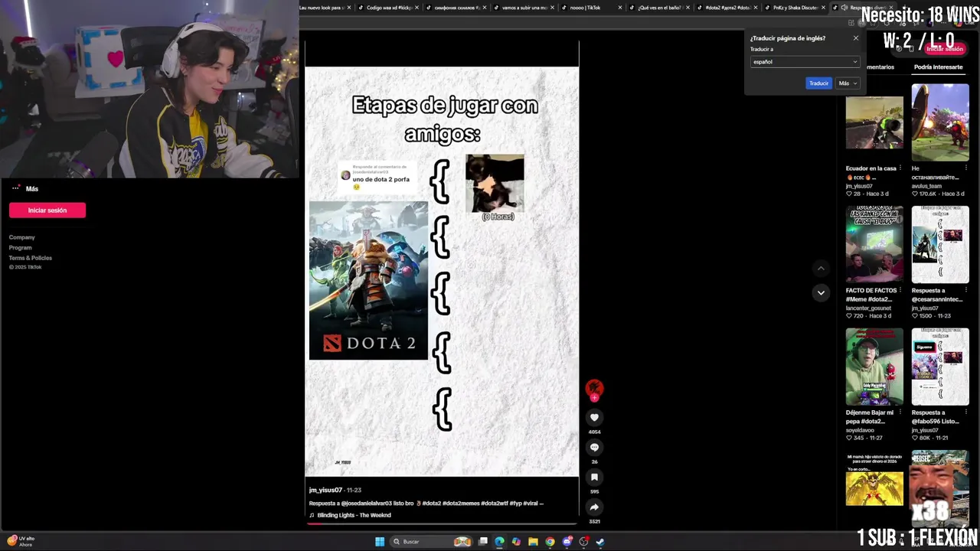Screen dimensions: 980x551
Task: Click the #viral hashtag
Action: [530, 504]
